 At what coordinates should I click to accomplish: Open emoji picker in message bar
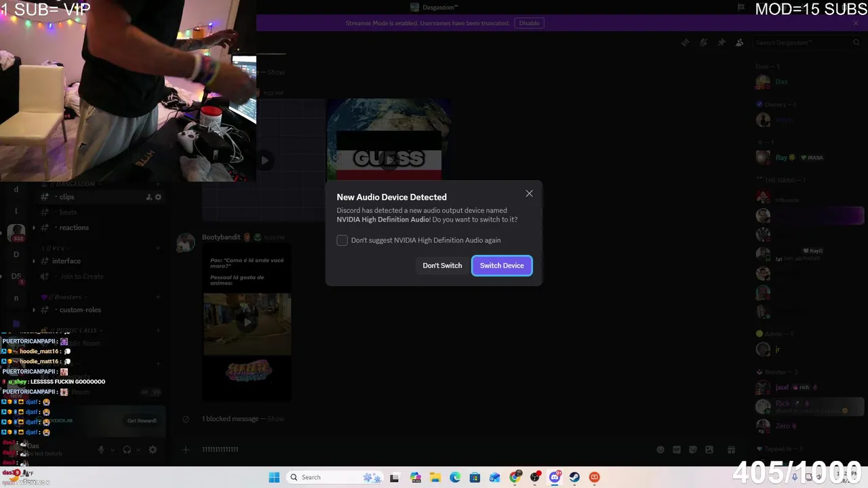tap(660, 449)
